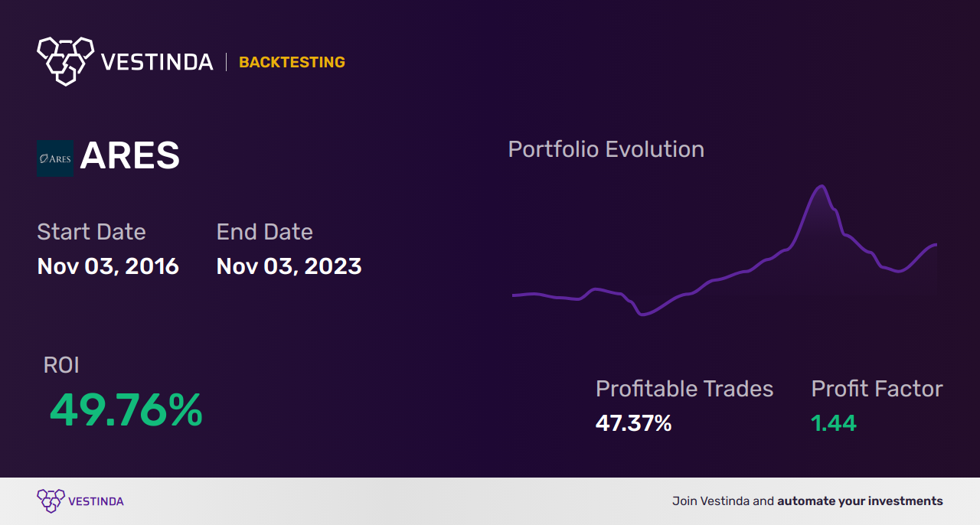Image resolution: width=980 pixels, height=525 pixels.
Task: Click the 49.76% ROI value
Action: click(x=126, y=410)
